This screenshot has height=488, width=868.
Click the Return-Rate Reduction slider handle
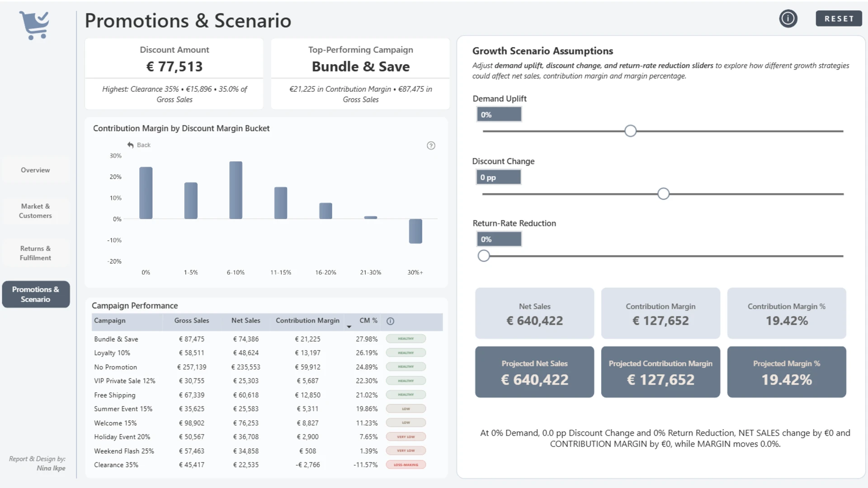[484, 256]
